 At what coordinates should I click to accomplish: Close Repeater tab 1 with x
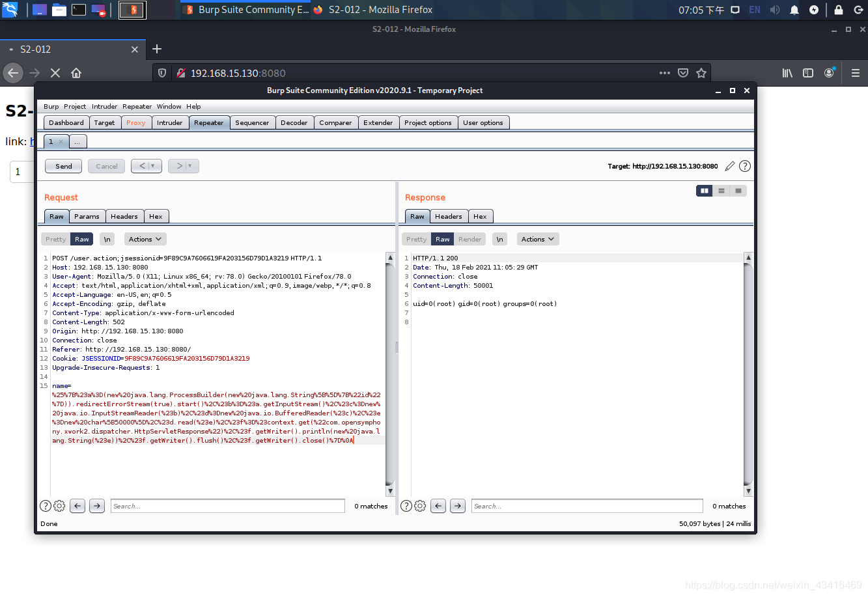click(61, 141)
